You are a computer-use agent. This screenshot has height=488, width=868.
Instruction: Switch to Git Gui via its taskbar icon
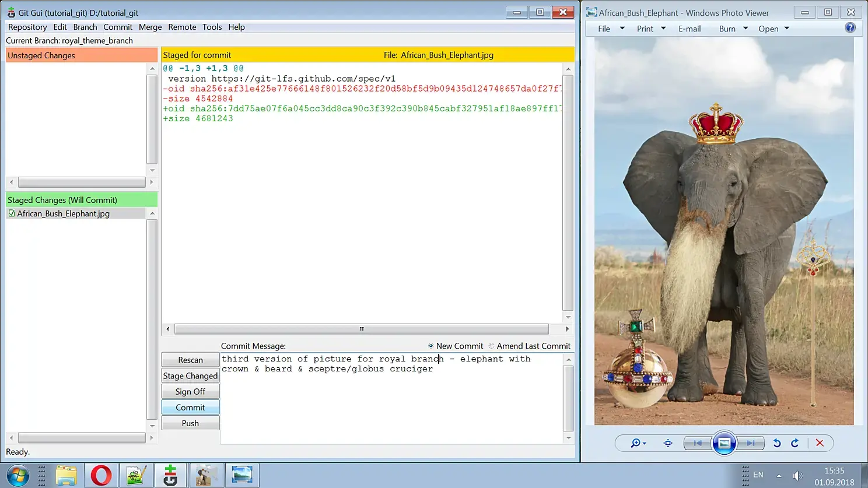click(x=170, y=476)
